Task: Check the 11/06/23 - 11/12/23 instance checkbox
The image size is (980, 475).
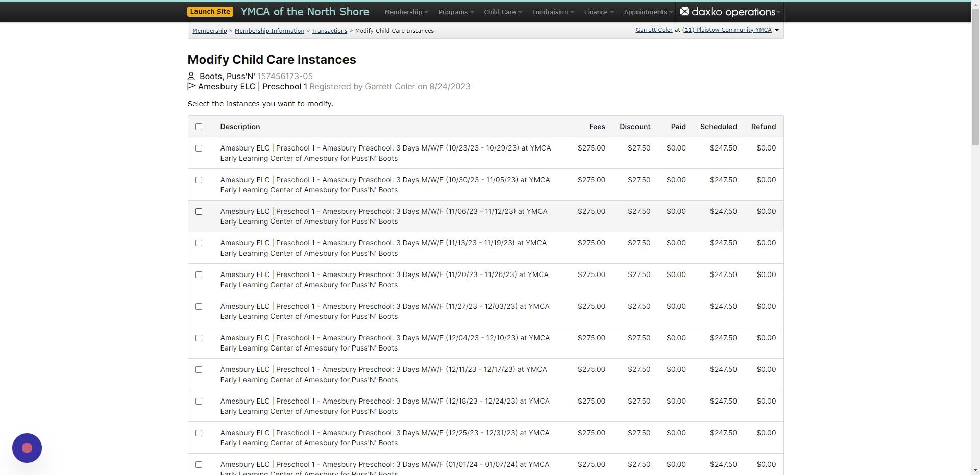Action: pos(199,211)
